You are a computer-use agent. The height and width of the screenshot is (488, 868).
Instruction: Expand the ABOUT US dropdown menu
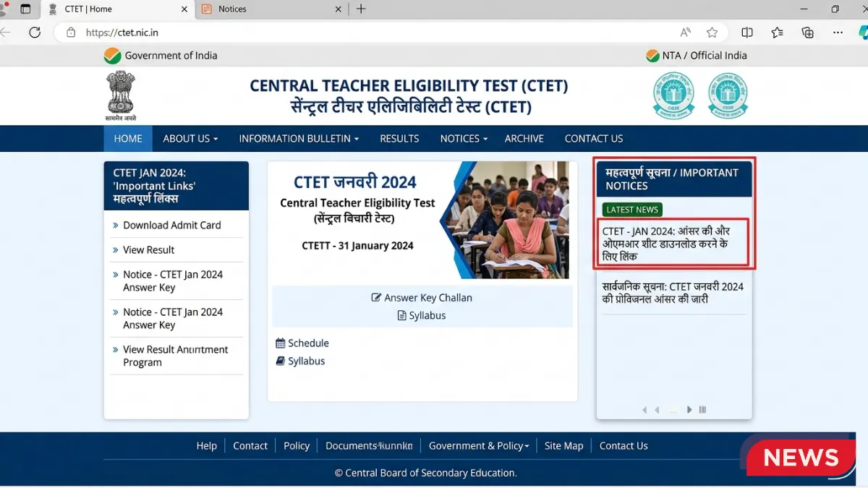click(x=190, y=138)
